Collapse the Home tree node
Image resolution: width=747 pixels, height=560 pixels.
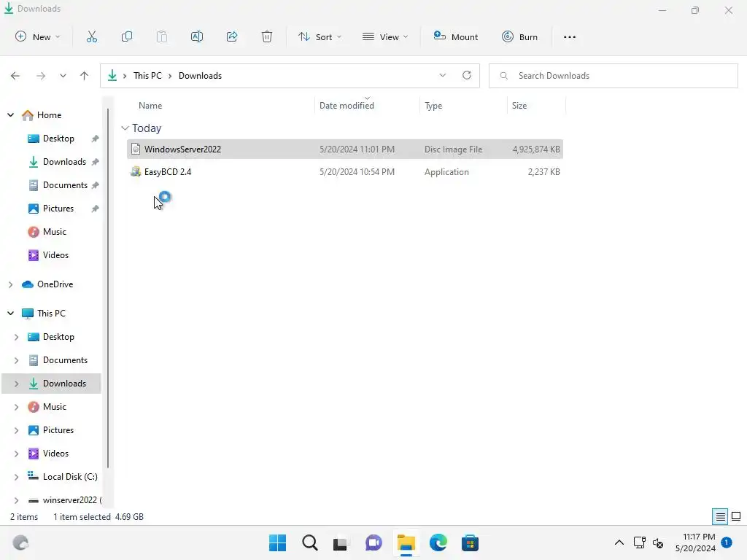click(x=10, y=114)
